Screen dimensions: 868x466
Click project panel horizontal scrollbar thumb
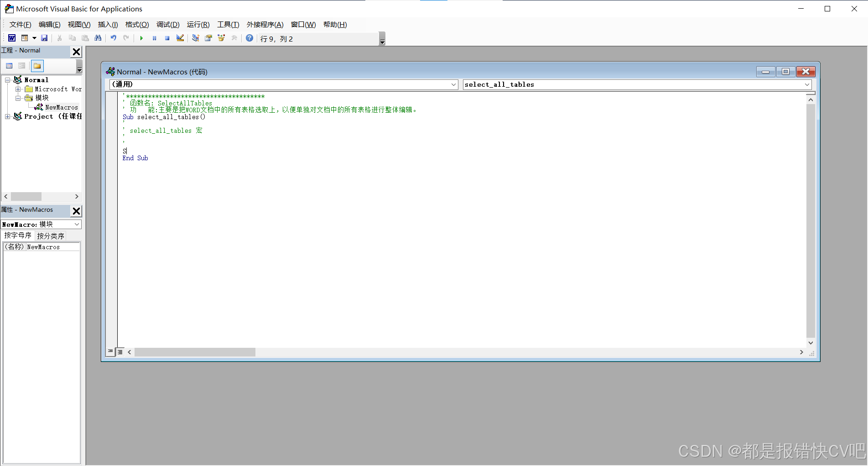[x=26, y=196]
